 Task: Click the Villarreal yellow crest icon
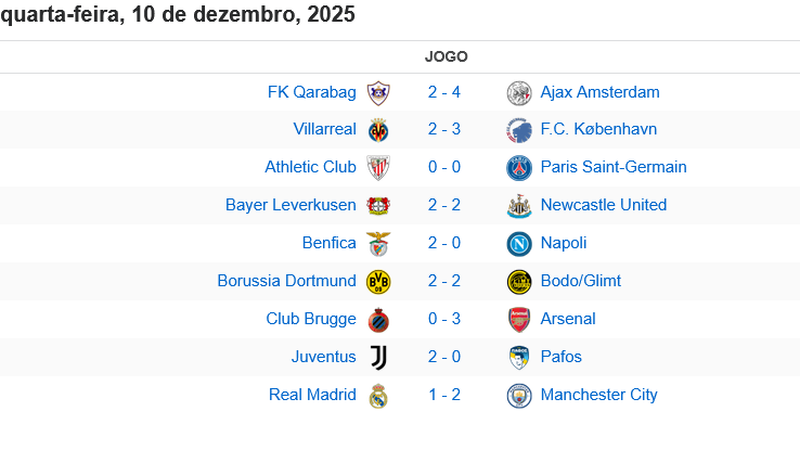(378, 130)
